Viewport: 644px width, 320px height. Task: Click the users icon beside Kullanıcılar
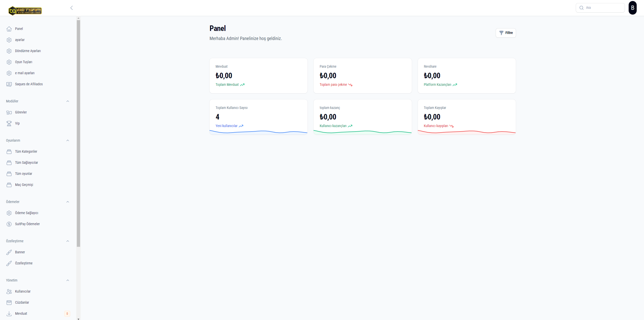9,292
